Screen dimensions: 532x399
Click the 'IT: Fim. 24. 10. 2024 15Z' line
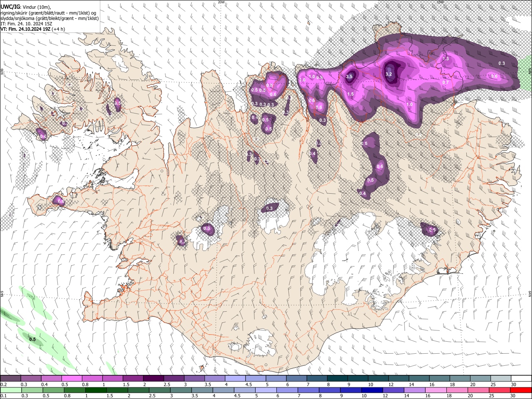click(x=26, y=24)
